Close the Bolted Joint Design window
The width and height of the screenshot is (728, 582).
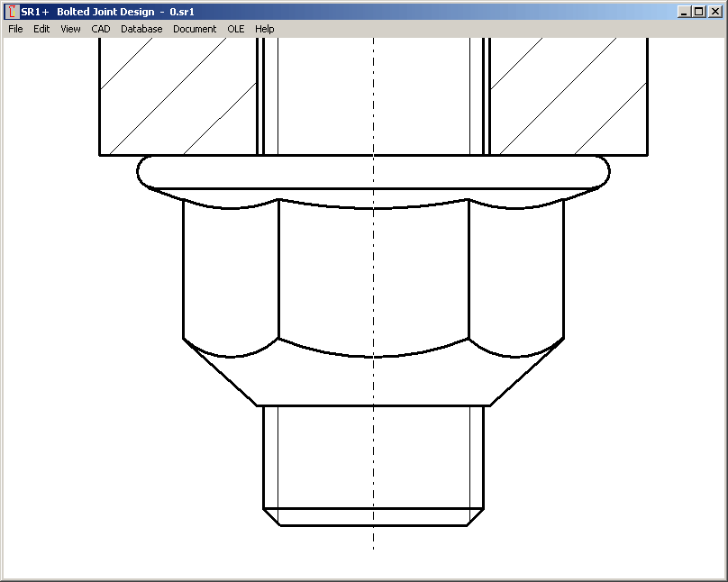pos(714,12)
